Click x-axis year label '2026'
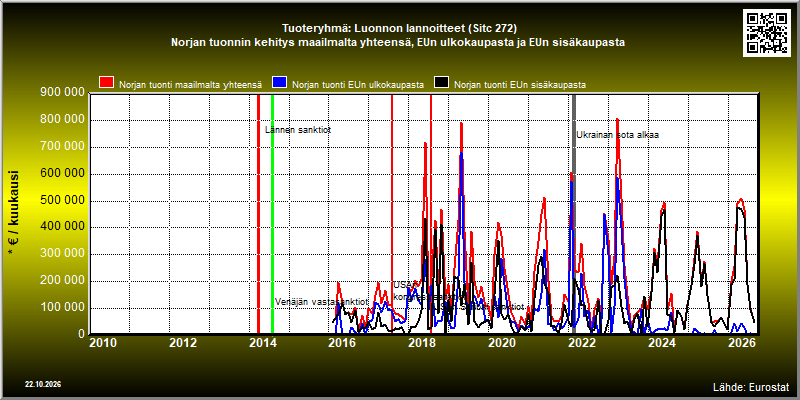This screenshot has height=400, width=800. coord(741,343)
